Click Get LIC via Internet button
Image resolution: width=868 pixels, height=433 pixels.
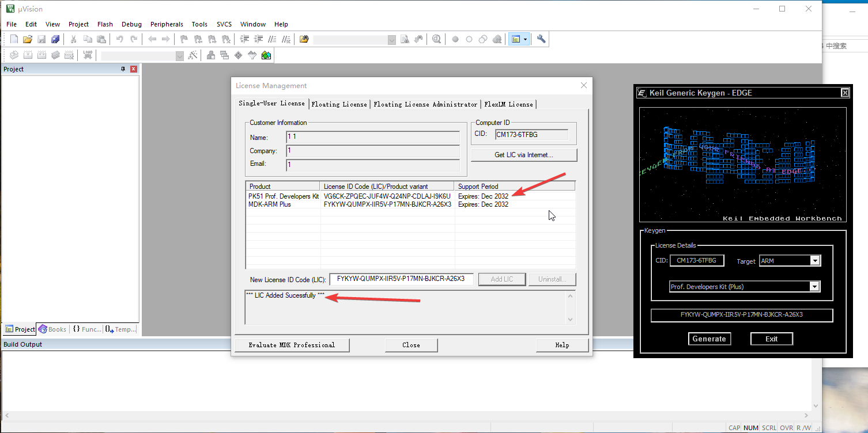point(524,155)
